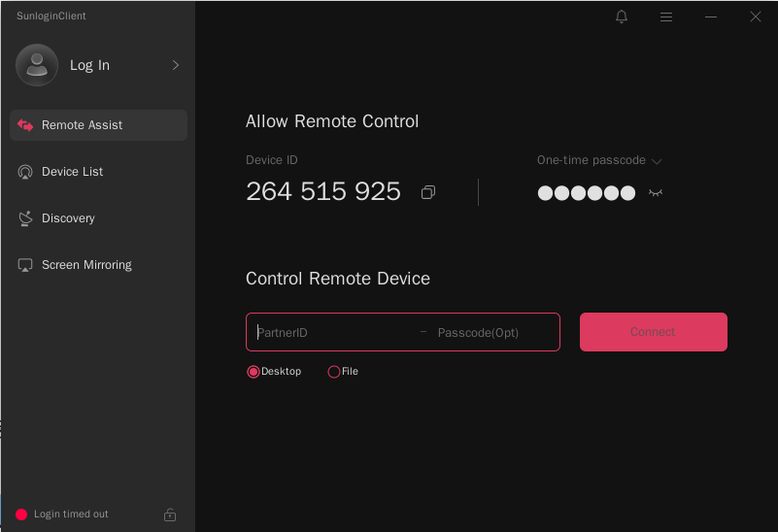The image size is (778, 532).
Task: Expand the One-time passcode dropdown
Action: 657,161
